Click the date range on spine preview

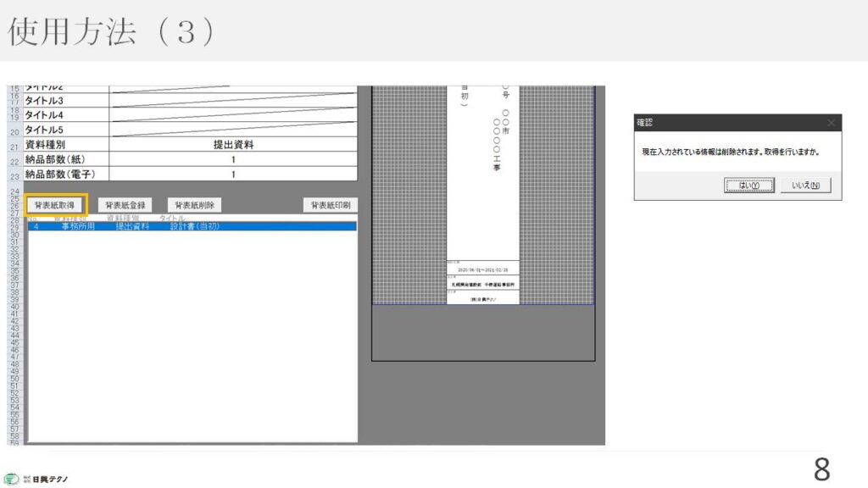482,269
